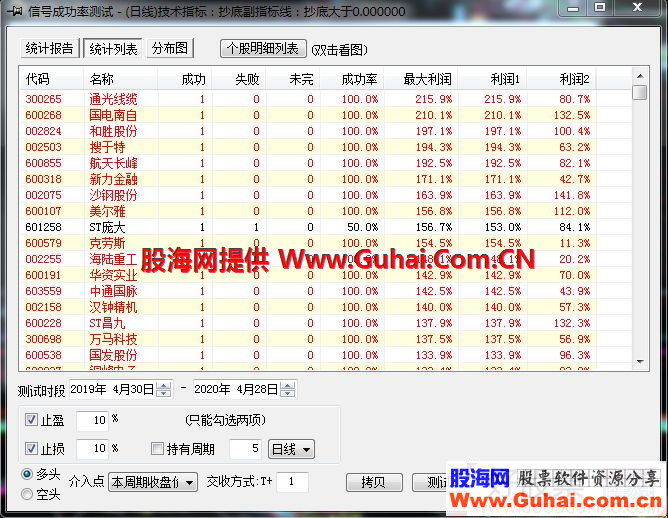Viewport: 668px width, 518px height.
Task: Sort by 利润1 column header
Action: point(492,79)
